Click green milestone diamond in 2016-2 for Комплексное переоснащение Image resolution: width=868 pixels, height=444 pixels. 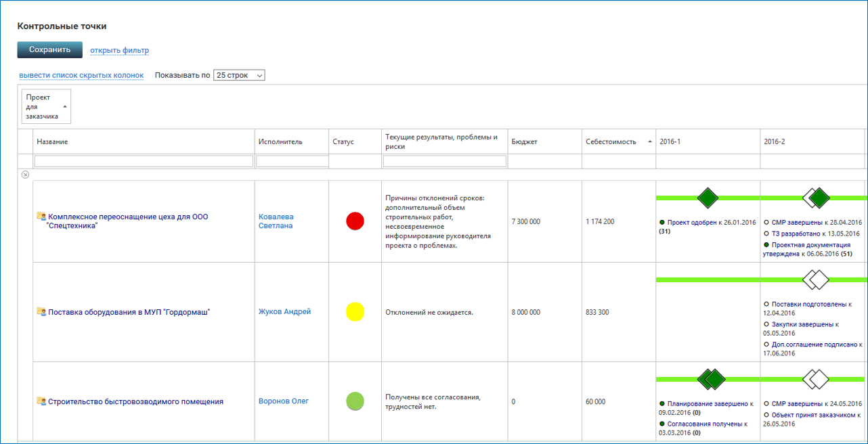[819, 198]
